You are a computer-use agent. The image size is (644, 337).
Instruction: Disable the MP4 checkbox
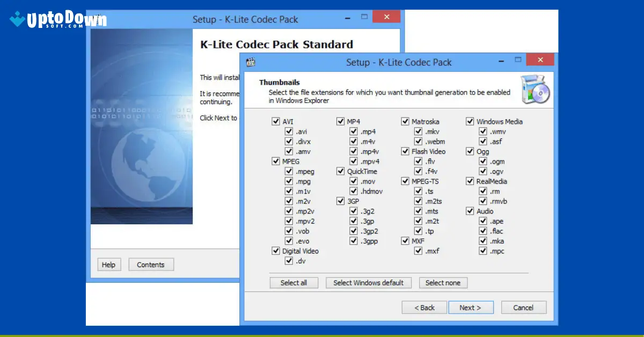[x=341, y=121]
